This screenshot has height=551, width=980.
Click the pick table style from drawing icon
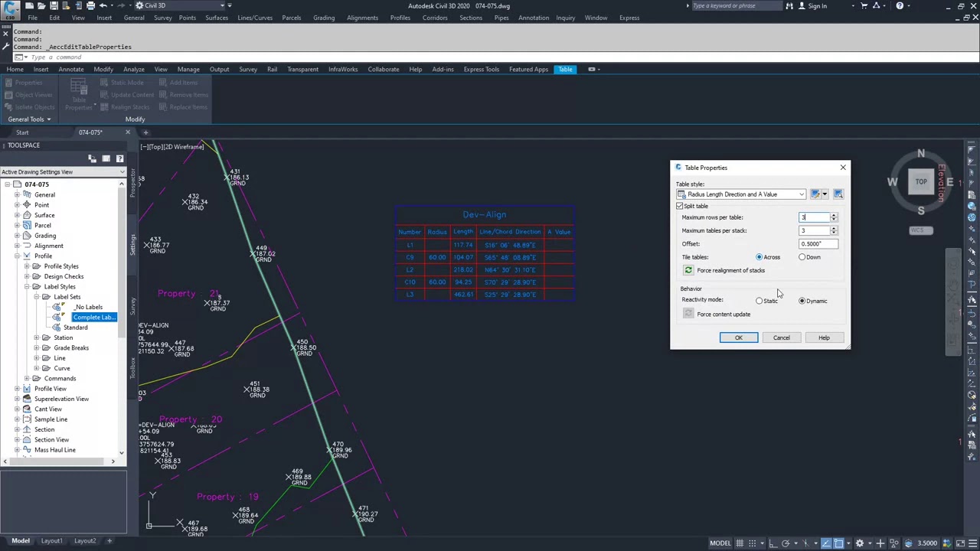point(838,194)
